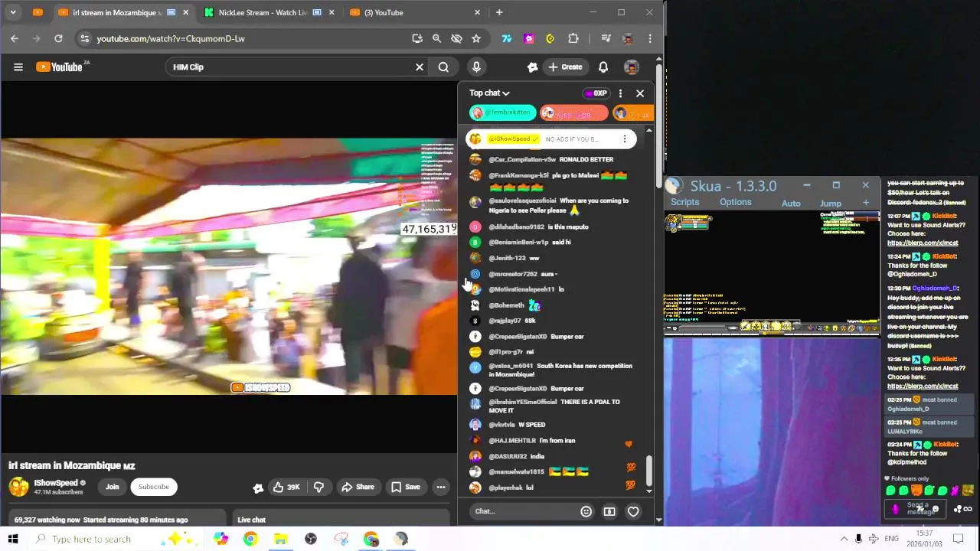
Task: Open Chrome extensions puzzle icon
Action: [x=573, y=38]
